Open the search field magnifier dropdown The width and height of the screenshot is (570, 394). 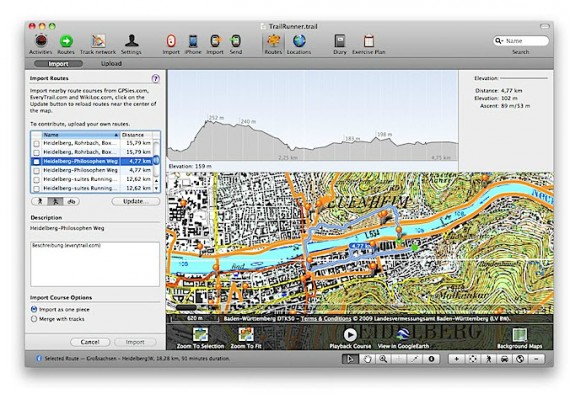pos(499,41)
